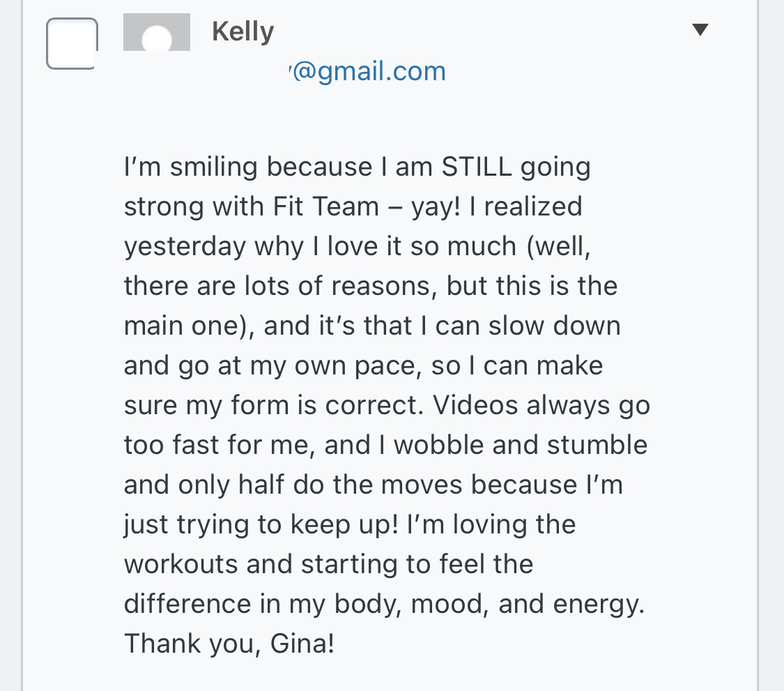784x691 pixels.
Task: Open the gmail.com email address link
Action: coord(368,71)
